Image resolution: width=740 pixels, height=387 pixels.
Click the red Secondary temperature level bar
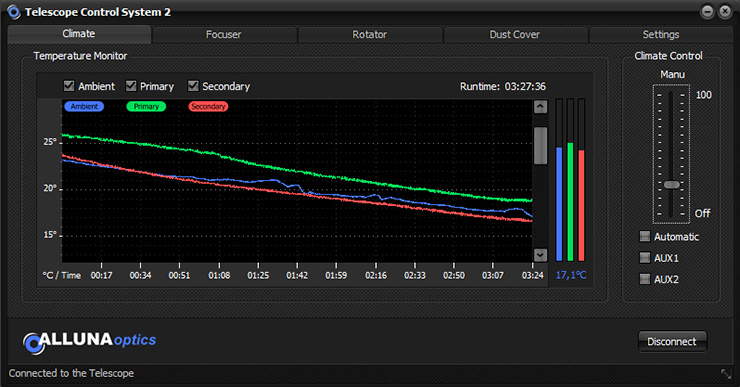point(581,205)
